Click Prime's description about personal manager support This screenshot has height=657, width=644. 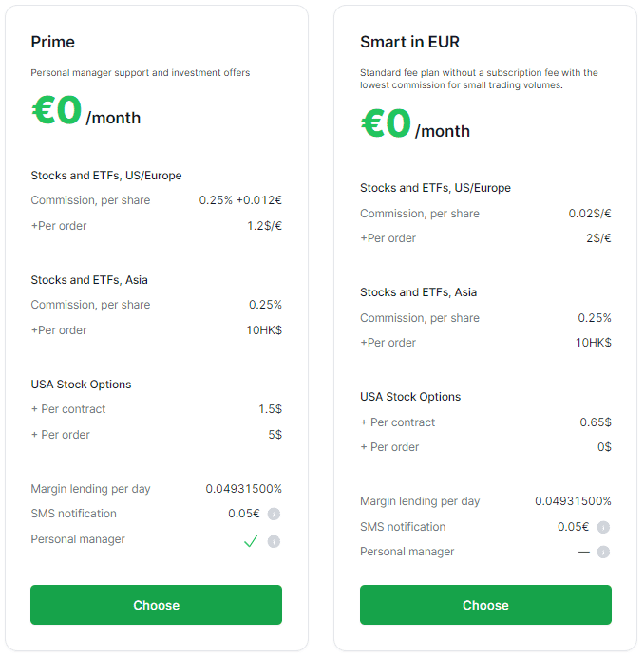[140, 72]
